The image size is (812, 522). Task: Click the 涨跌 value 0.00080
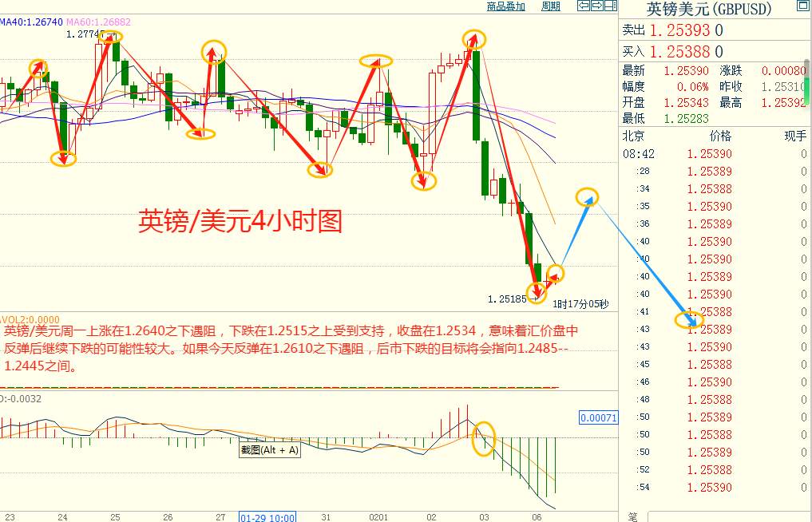click(783, 70)
